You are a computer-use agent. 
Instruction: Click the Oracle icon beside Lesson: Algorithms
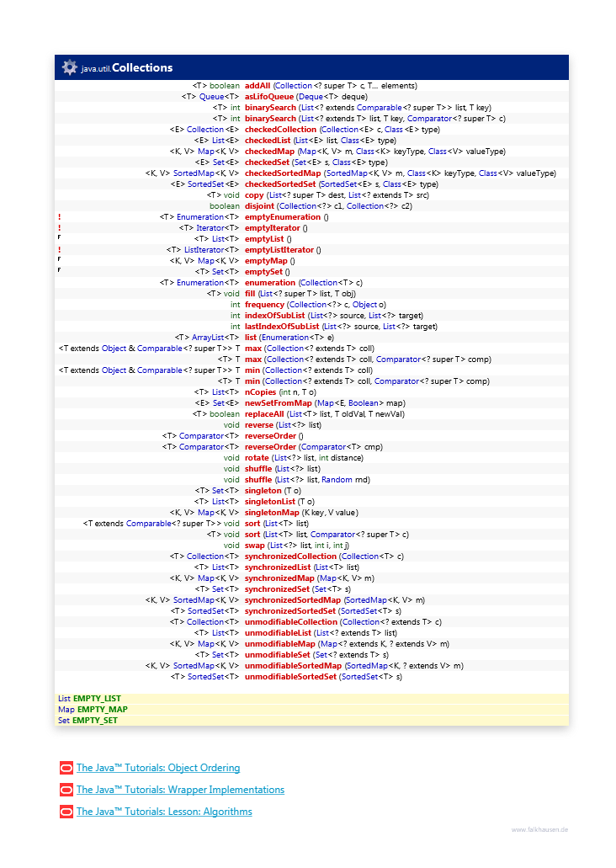[x=66, y=812]
